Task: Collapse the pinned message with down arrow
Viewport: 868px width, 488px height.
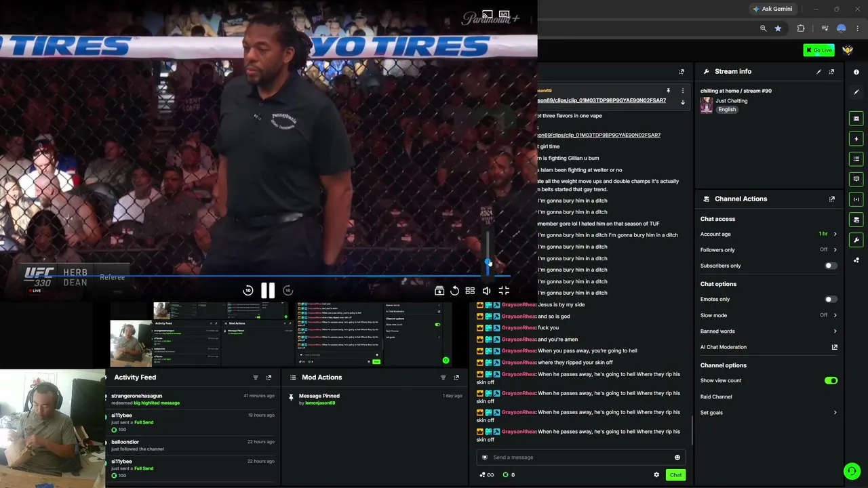Action: (x=683, y=102)
